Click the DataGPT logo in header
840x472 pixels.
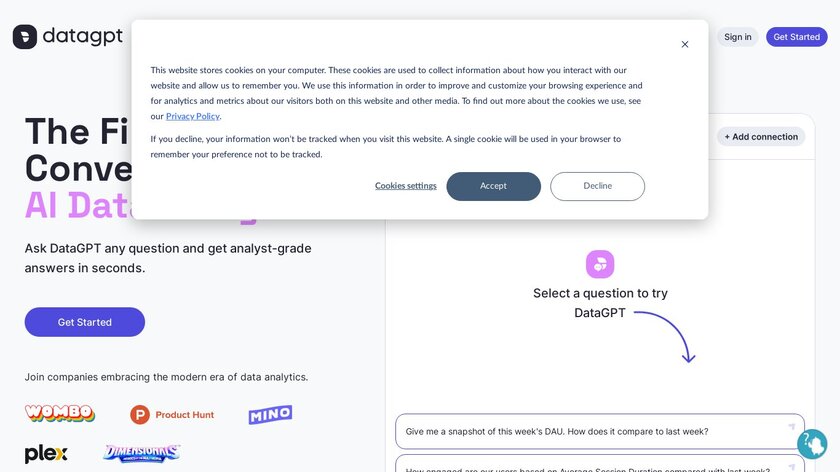68,37
